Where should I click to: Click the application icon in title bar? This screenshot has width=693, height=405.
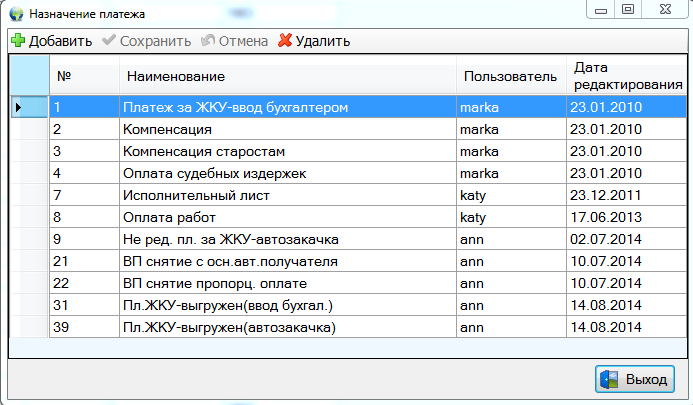click(15, 13)
